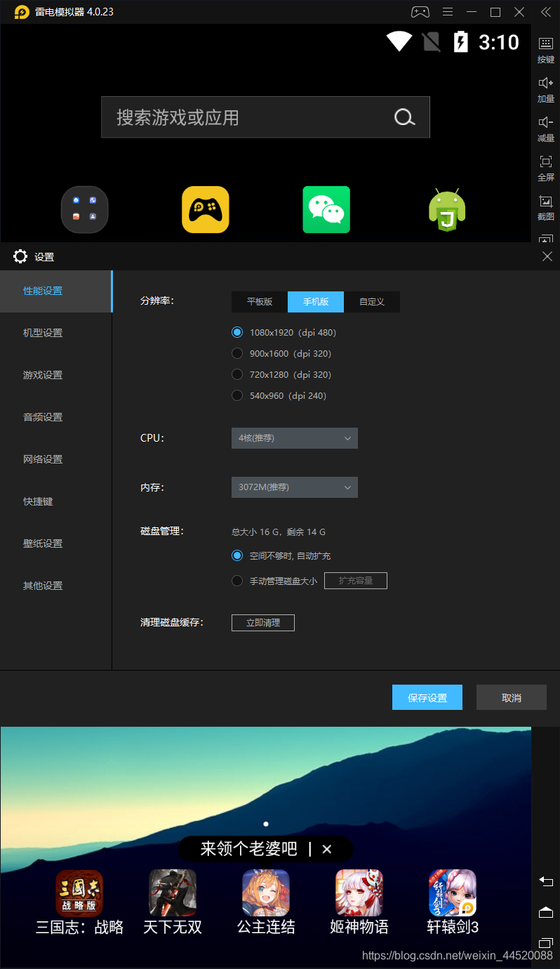Open the gamepad icon in title bar

[420, 12]
